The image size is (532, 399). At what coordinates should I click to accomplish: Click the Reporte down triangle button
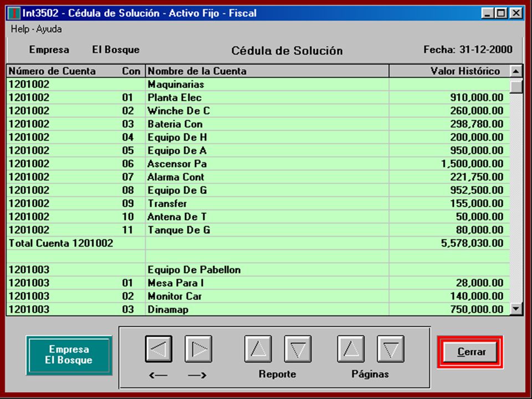[x=298, y=349]
